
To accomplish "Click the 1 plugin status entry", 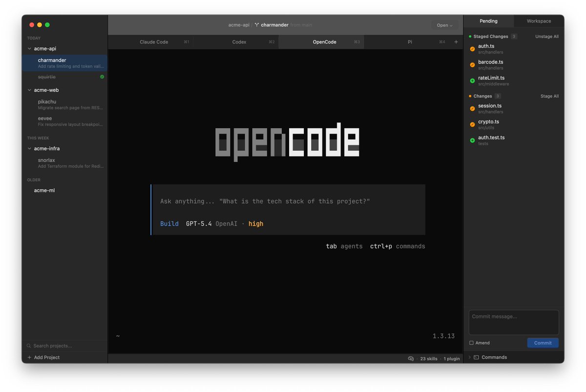I will pyautogui.click(x=452, y=358).
